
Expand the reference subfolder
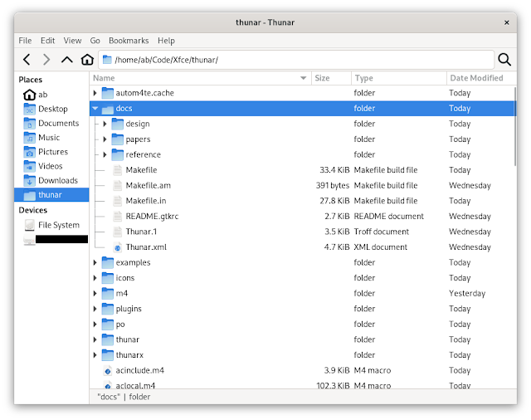[x=105, y=154]
